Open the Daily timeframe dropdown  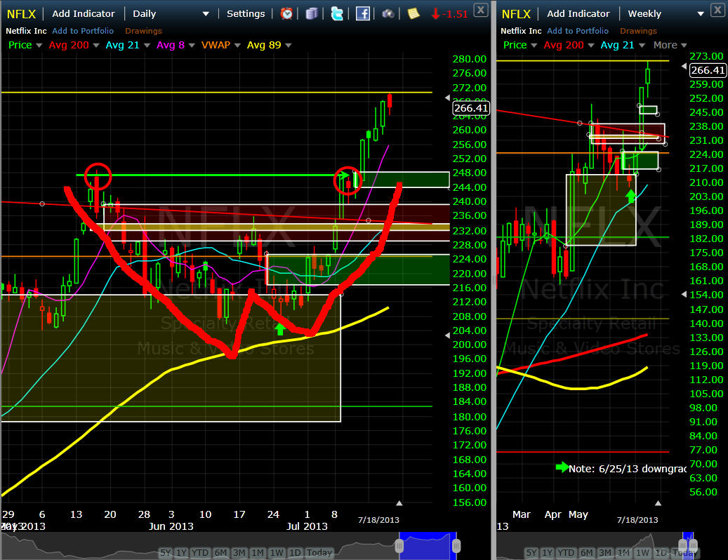[x=205, y=14]
